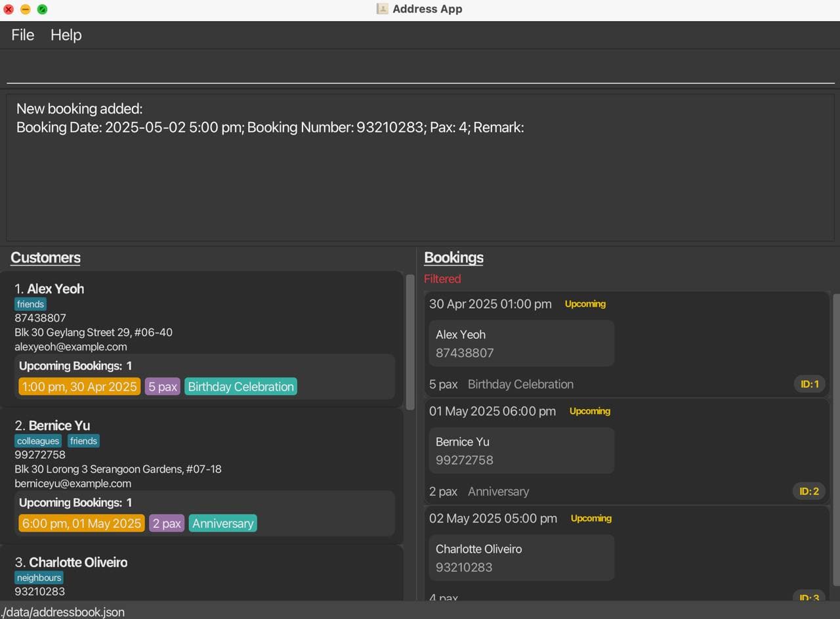Click Bernice Yu's colleagues tag
The image size is (840, 619).
coord(38,441)
